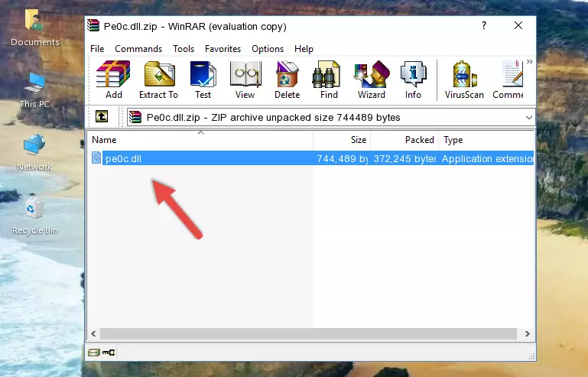Click the Delete toolbar icon
This screenshot has width=588, height=377.
point(287,80)
